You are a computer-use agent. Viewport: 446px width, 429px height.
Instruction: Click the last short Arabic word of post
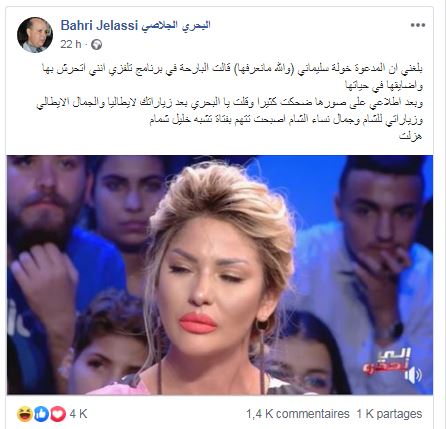click(x=411, y=136)
